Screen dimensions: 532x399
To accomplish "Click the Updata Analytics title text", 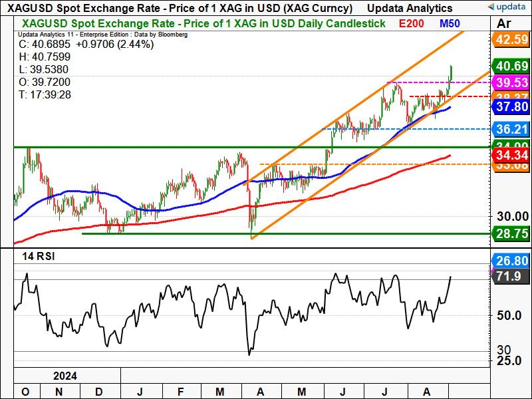I will (x=410, y=8).
